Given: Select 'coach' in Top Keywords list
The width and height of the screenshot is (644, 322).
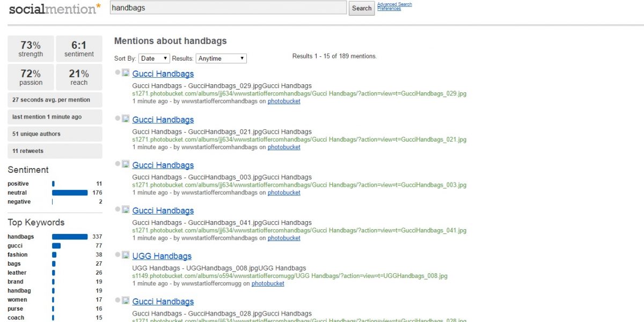Looking at the screenshot, I should (x=16, y=318).
